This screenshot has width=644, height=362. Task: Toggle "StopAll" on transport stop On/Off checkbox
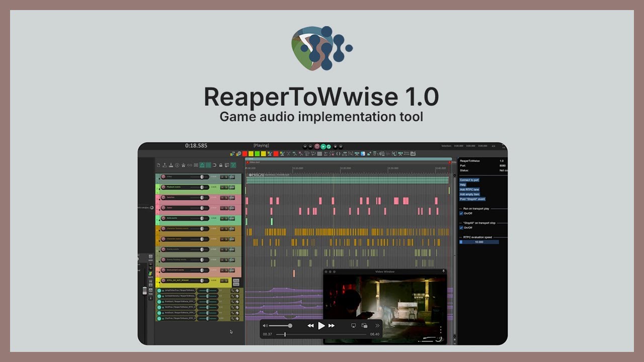click(x=461, y=228)
